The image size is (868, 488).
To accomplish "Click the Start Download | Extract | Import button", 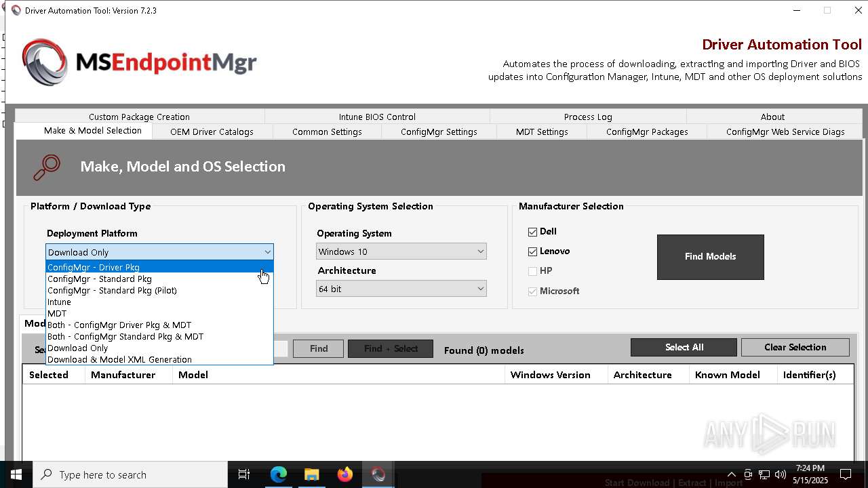I will (x=673, y=483).
